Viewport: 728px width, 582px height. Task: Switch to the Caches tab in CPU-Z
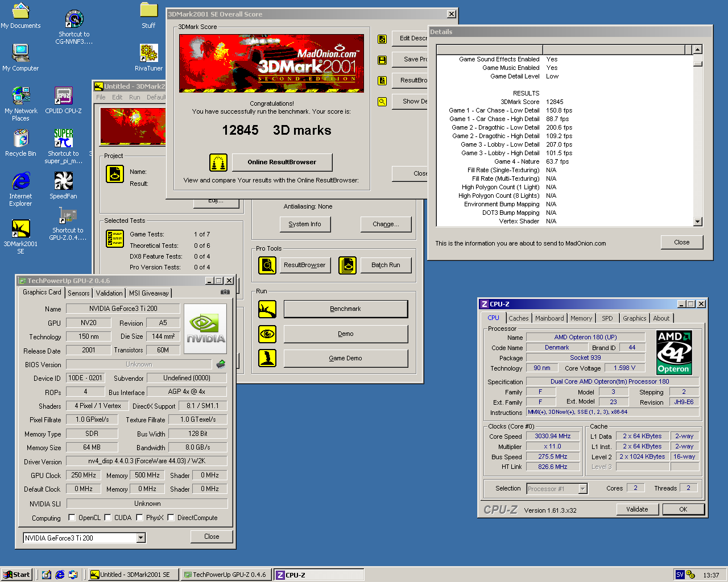[x=519, y=318]
